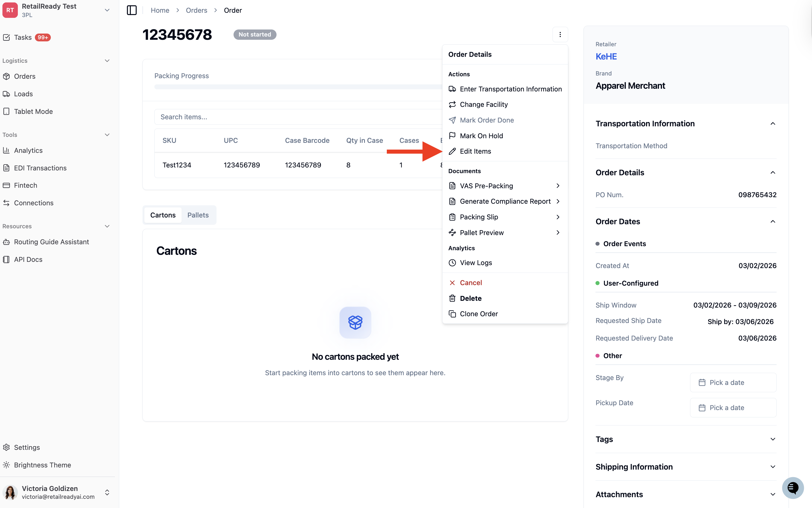This screenshot has width=812, height=508.
Task: Click the Search items field
Action: [x=298, y=117]
